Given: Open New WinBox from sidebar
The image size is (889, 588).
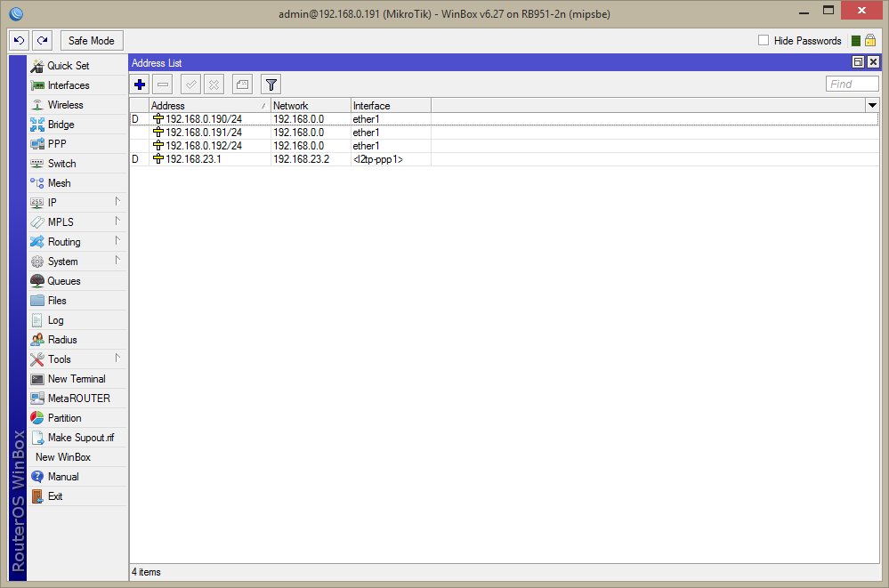Looking at the screenshot, I should [x=77, y=457].
